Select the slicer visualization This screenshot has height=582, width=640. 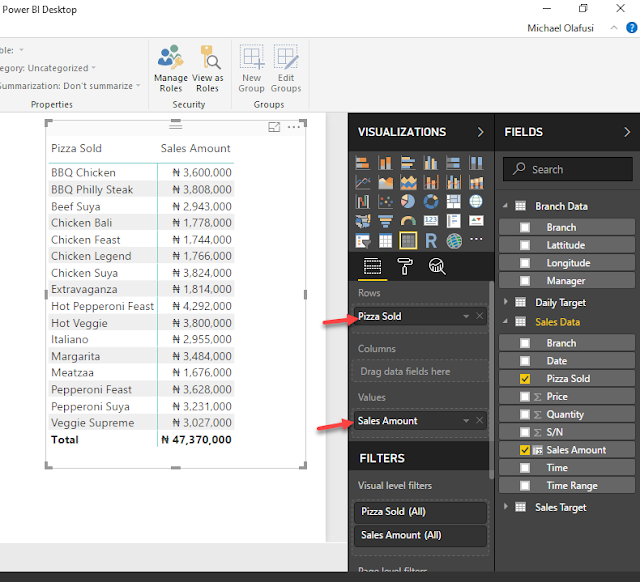(362, 240)
